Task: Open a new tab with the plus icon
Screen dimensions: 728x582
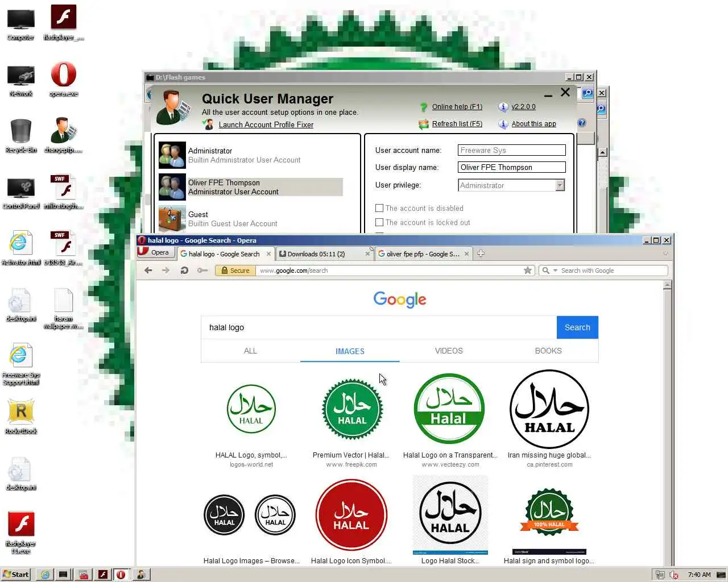Action: pos(481,253)
